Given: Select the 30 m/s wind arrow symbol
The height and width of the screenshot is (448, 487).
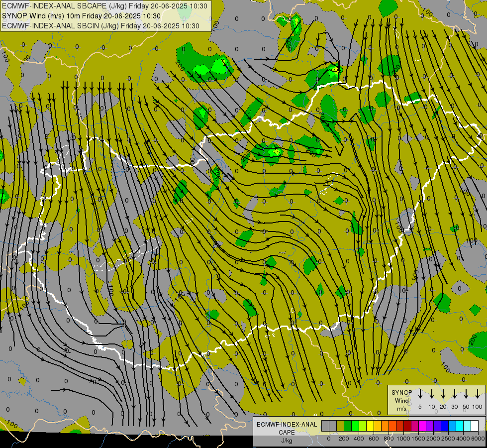Looking at the screenshot, I should tap(455, 394).
